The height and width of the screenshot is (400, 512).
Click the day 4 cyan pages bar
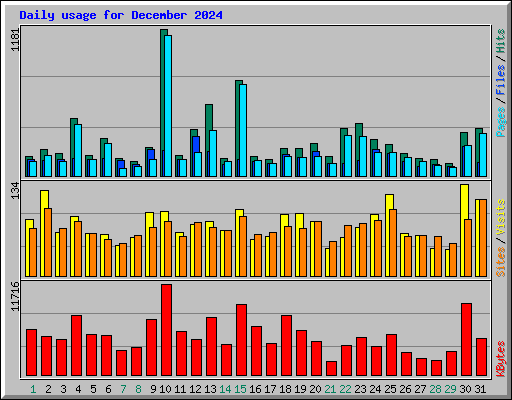coord(78,150)
